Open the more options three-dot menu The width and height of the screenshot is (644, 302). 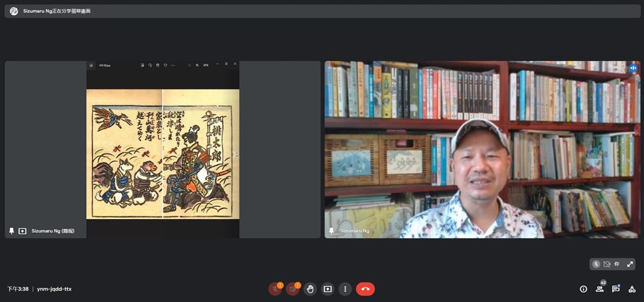[345, 289]
